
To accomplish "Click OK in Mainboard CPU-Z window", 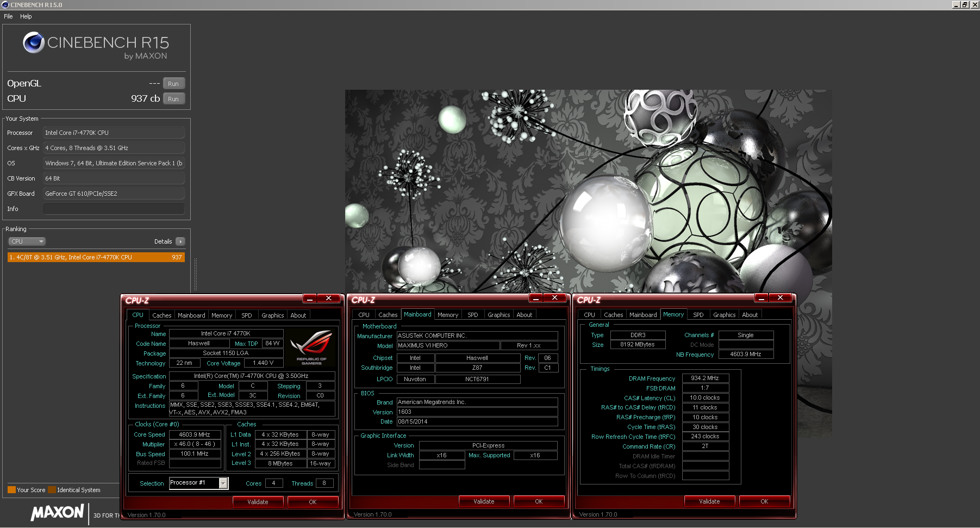I will (539, 501).
